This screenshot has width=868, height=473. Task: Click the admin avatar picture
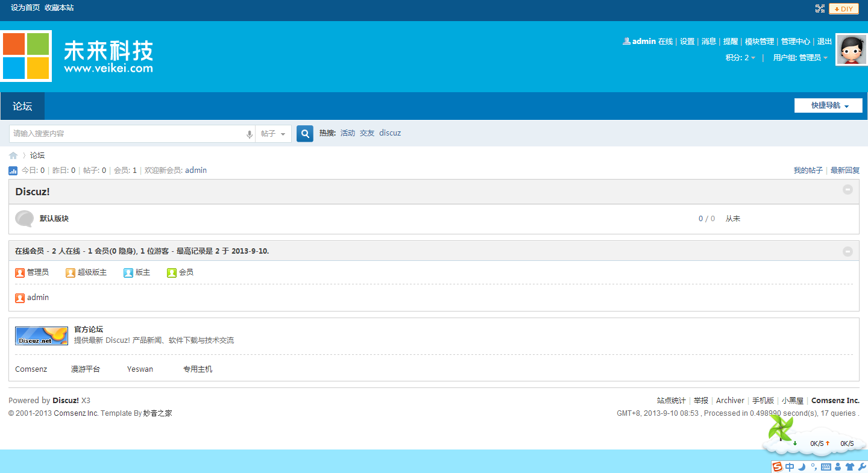coord(852,49)
